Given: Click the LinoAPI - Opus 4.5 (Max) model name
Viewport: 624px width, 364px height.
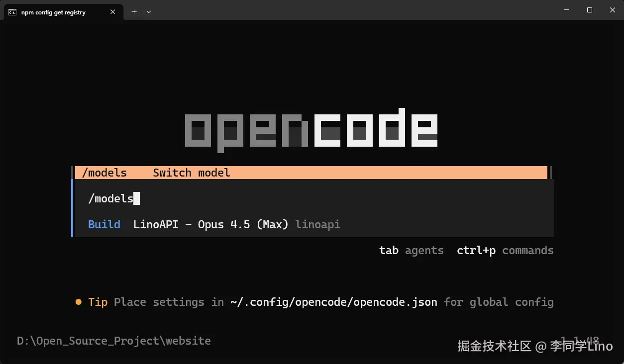Looking at the screenshot, I should click(211, 224).
